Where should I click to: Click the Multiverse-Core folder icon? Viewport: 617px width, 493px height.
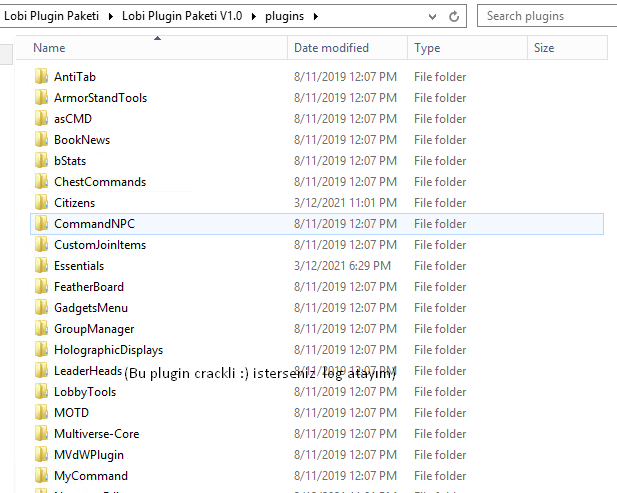[x=41, y=433]
